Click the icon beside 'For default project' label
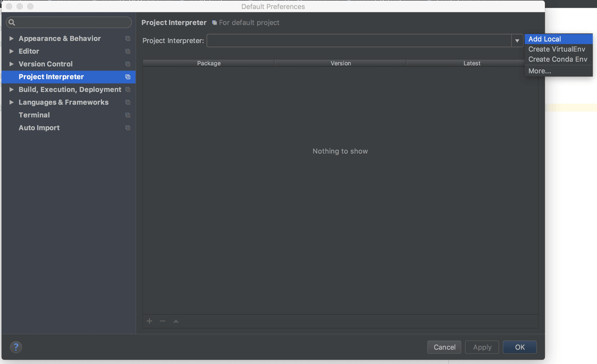Screen dimensions: 597x364 pyautogui.click(x=213, y=22)
